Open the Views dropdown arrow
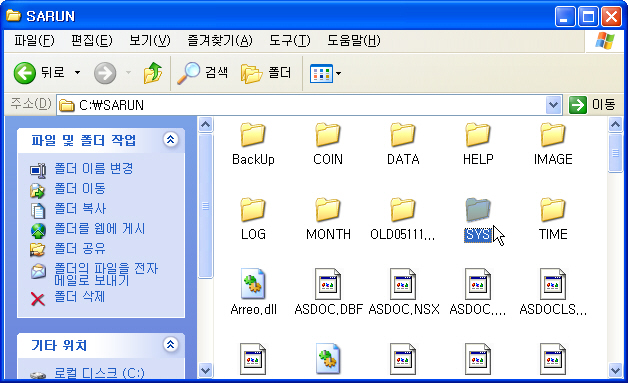The width and height of the screenshot is (628, 383). 338,73
